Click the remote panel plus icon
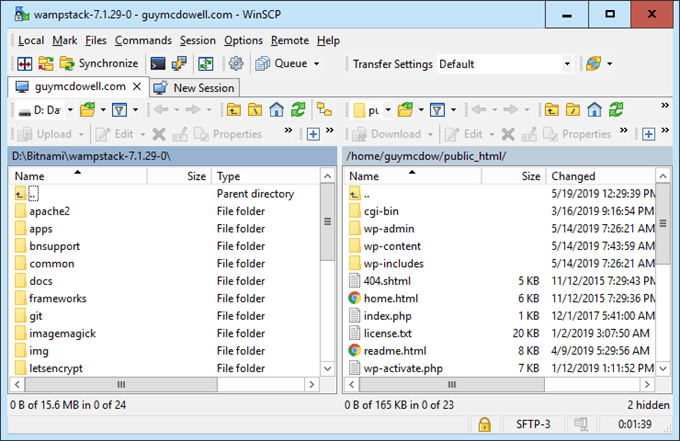This screenshot has width=680, height=441. pos(649,134)
